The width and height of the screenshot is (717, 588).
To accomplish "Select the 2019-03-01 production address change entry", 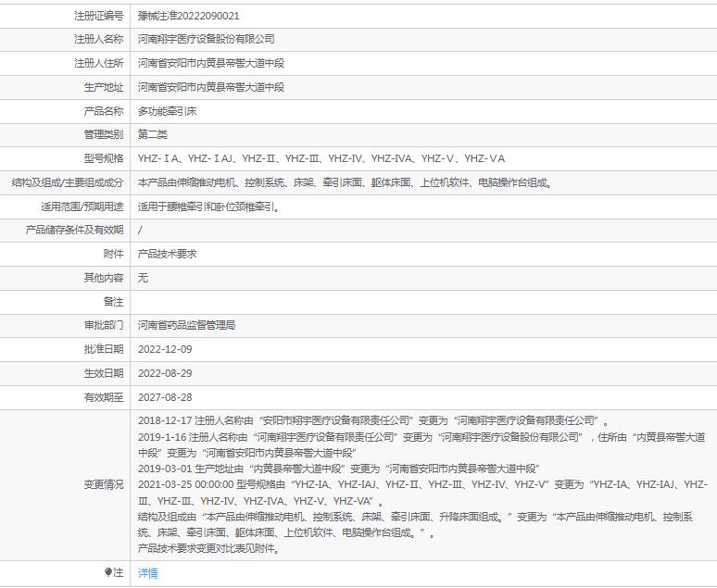I will pos(339,469).
